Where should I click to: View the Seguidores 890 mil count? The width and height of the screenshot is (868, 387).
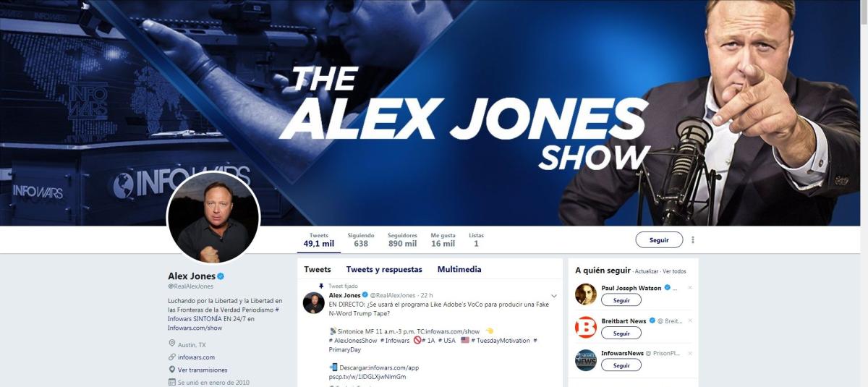click(402, 240)
